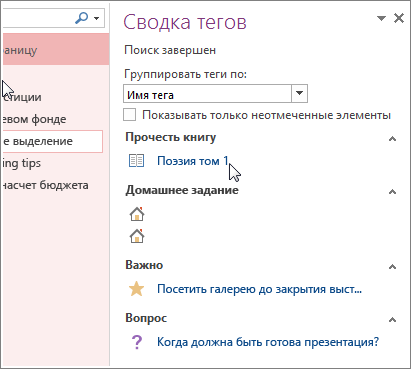Collapse the Домашнее задание group
The image size is (411, 369).
pyautogui.click(x=392, y=192)
